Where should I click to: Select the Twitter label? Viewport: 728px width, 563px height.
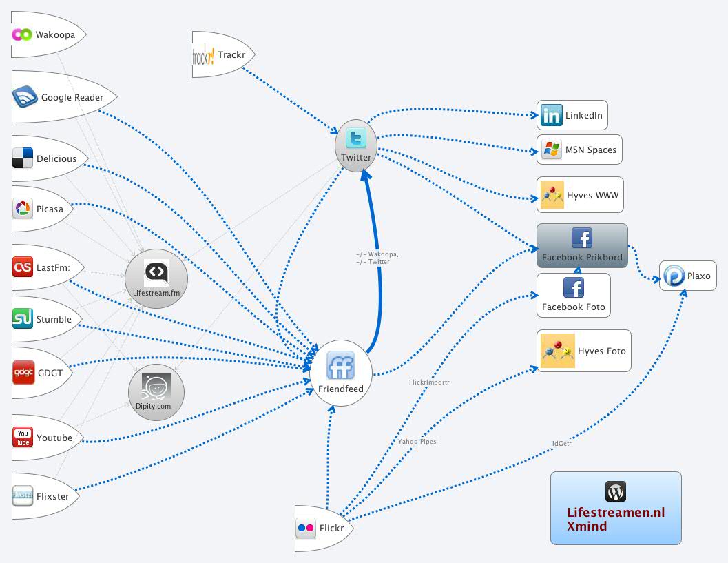pyautogui.click(x=356, y=158)
